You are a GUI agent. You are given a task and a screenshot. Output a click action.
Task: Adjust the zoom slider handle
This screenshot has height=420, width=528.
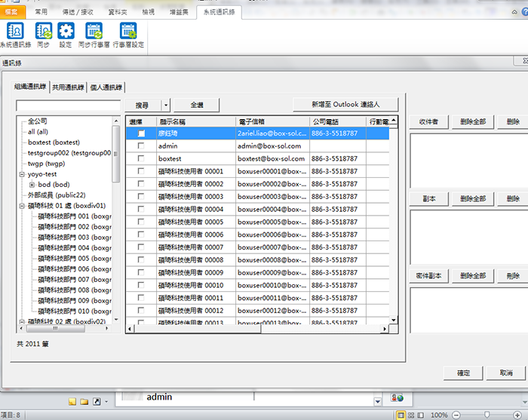coord(487,415)
